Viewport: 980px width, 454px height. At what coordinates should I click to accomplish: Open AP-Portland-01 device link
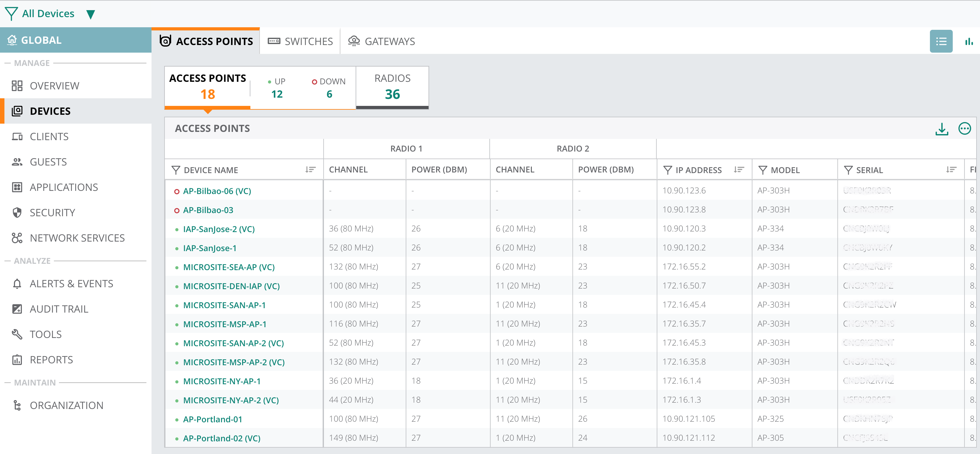click(x=212, y=419)
